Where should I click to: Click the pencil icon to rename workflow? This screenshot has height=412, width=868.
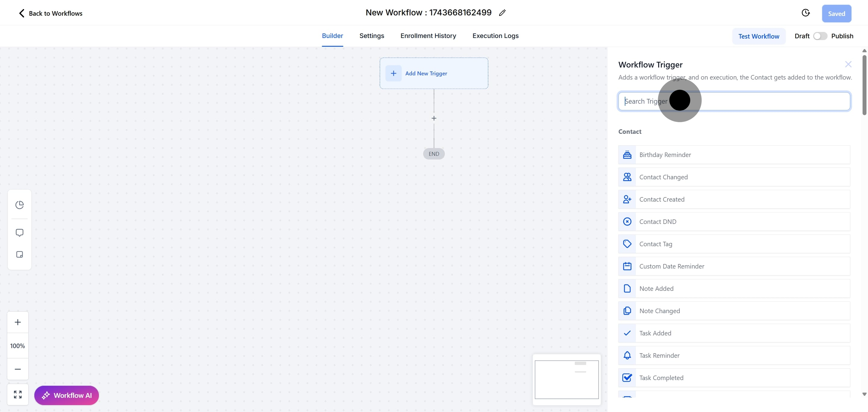pyautogui.click(x=502, y=13)
